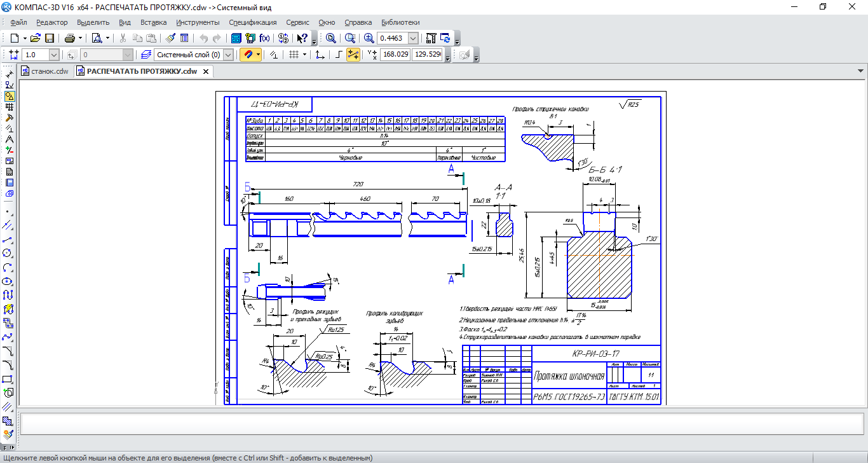Toggle the highlighted rounding mode button

pos(353,55)
